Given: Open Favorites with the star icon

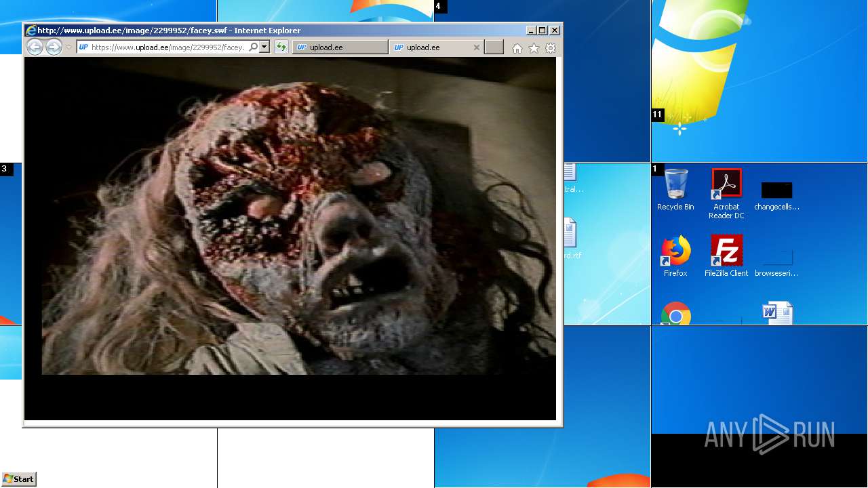Looking at the screenshot, I should (x=534, y=48).
